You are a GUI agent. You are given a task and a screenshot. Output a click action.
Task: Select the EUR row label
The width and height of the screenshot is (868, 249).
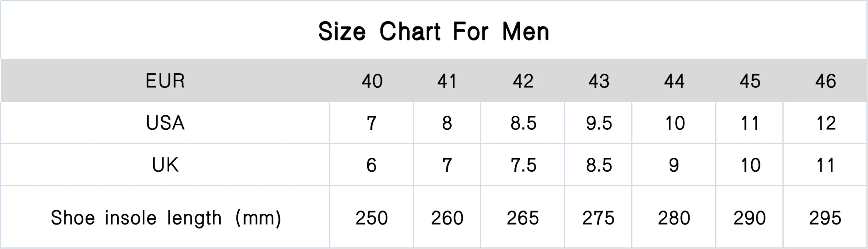pos(165,81)
